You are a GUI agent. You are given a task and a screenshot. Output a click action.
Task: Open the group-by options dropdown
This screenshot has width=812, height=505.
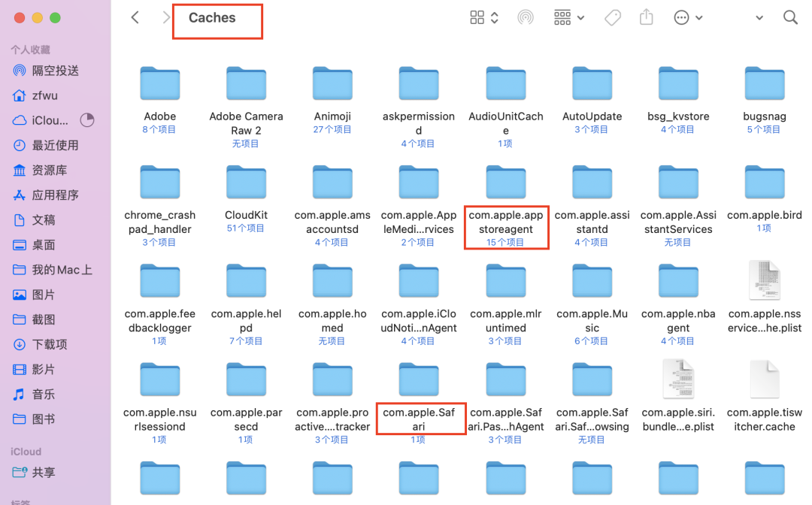pyautogui.click(x=568, y=17)
